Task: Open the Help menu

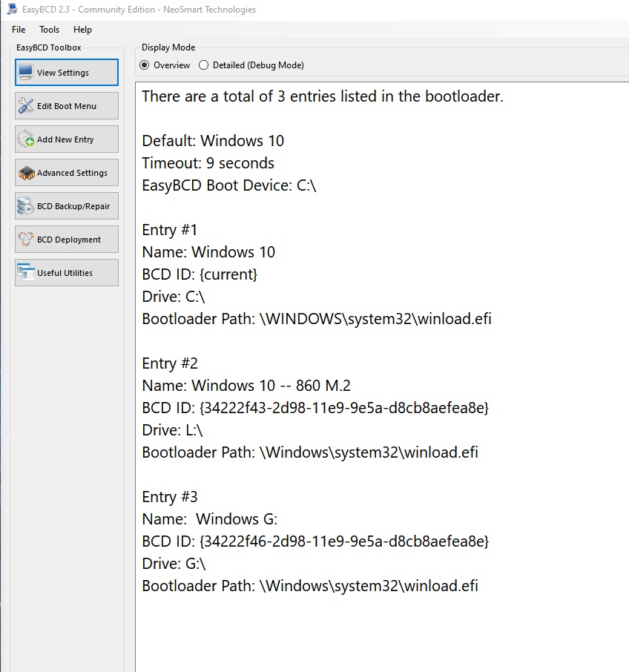Action: point(82,30)
